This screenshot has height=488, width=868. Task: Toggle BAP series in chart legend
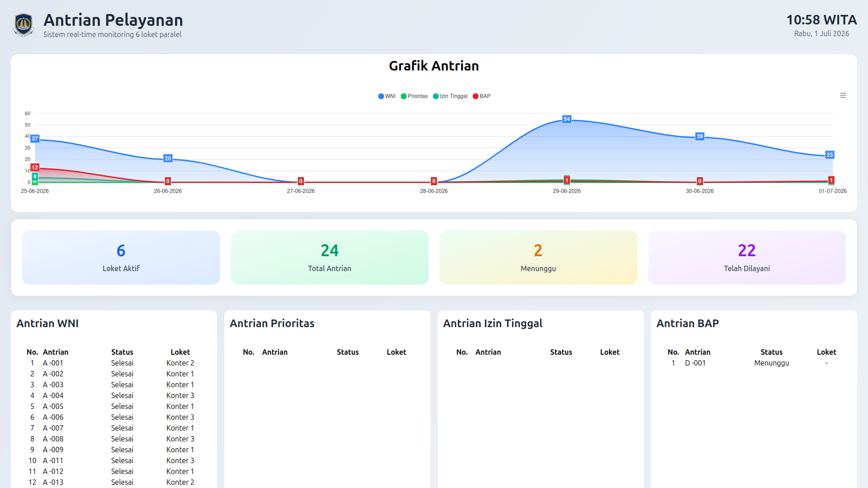coord(481,96)
